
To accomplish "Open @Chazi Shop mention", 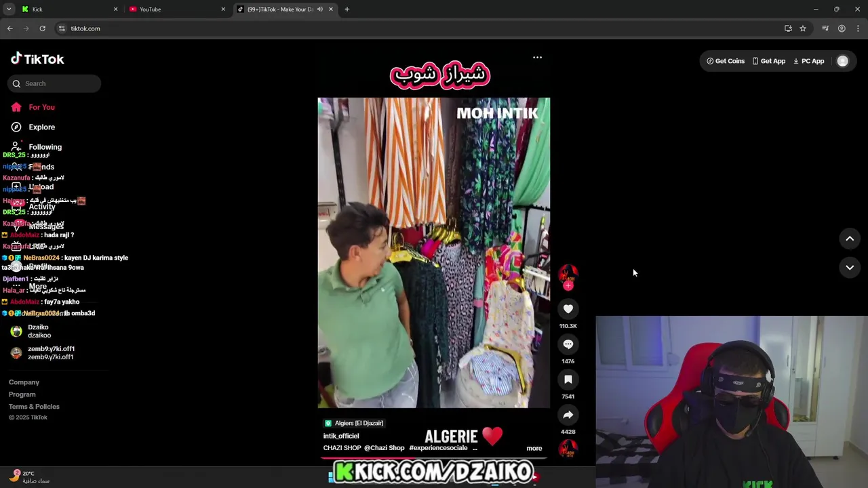I will (x=384, y=448).
